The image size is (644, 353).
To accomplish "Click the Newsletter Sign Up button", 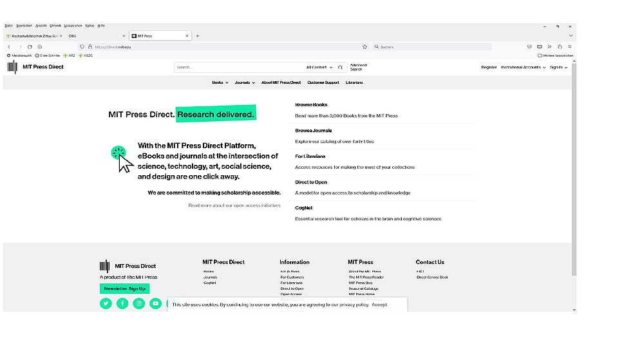I will 125,289.
